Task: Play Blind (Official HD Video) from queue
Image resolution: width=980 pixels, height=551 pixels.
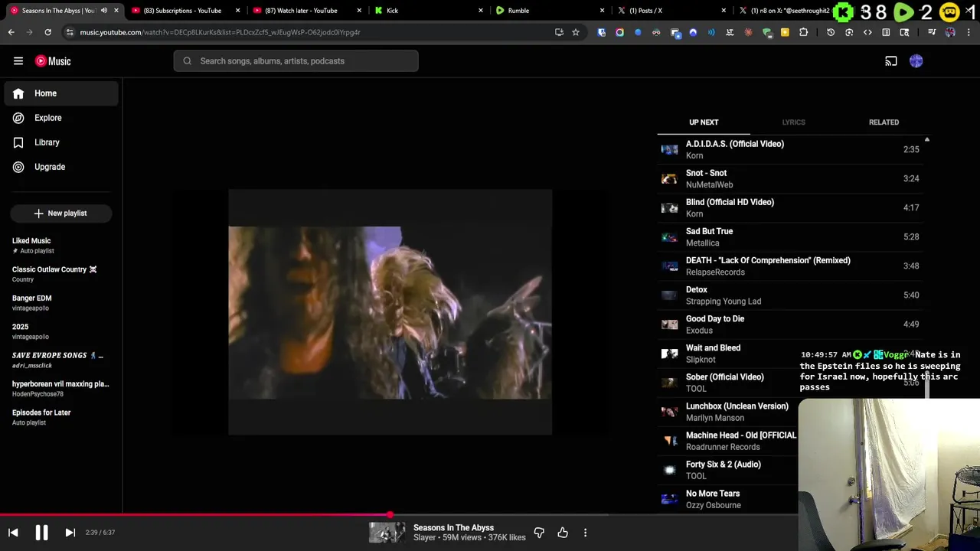Action: pyautogui.click(x=791, y=207)
